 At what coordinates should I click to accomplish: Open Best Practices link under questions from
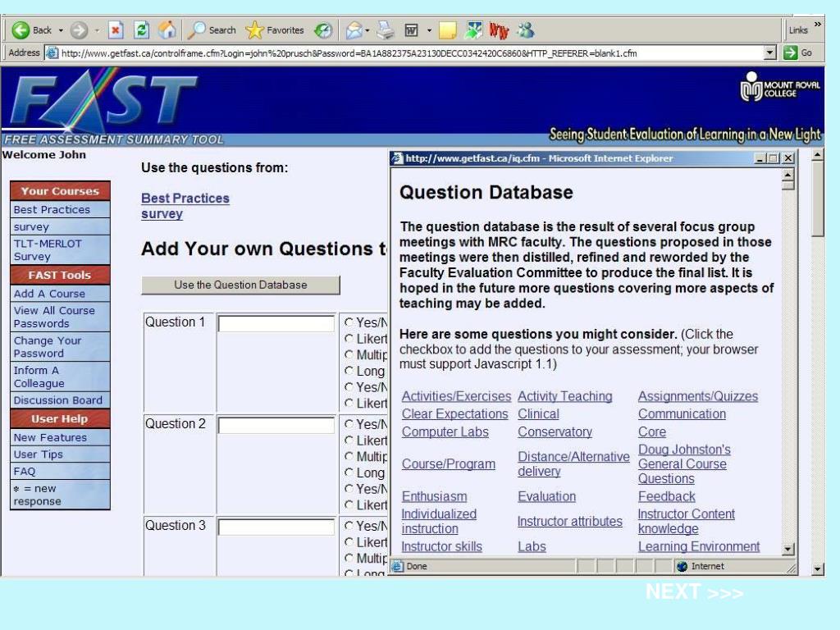point(185,199)
